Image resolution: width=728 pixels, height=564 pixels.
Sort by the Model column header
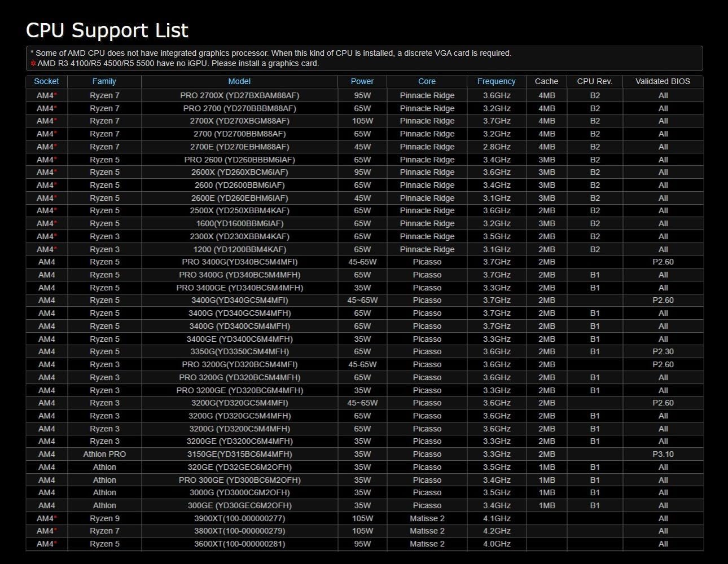239,81
